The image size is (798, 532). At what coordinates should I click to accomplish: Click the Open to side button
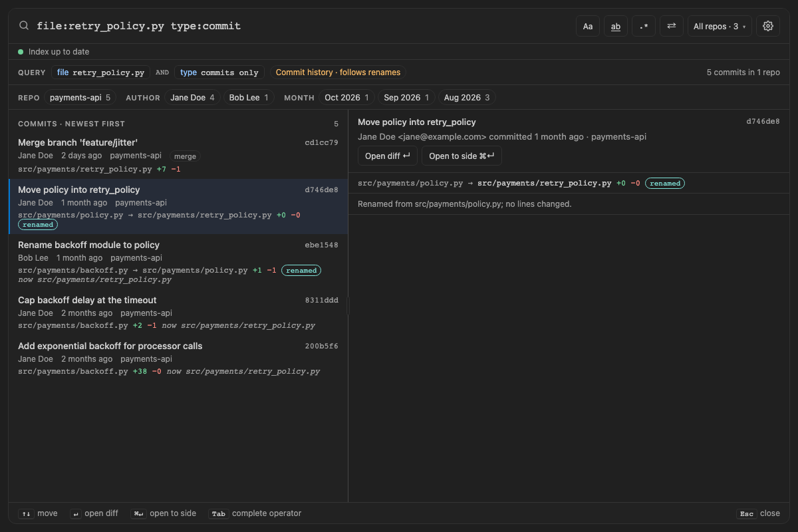[x=462, y=156]
